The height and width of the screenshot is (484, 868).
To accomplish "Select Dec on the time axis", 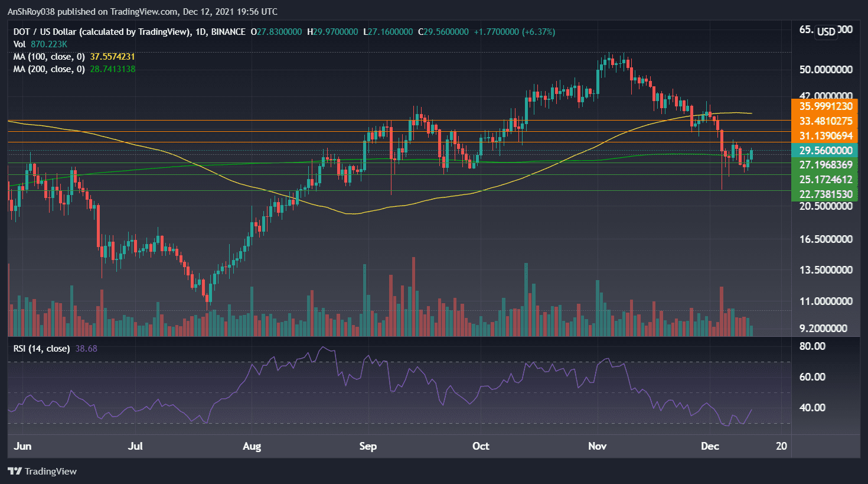I will tap(710, 446).
